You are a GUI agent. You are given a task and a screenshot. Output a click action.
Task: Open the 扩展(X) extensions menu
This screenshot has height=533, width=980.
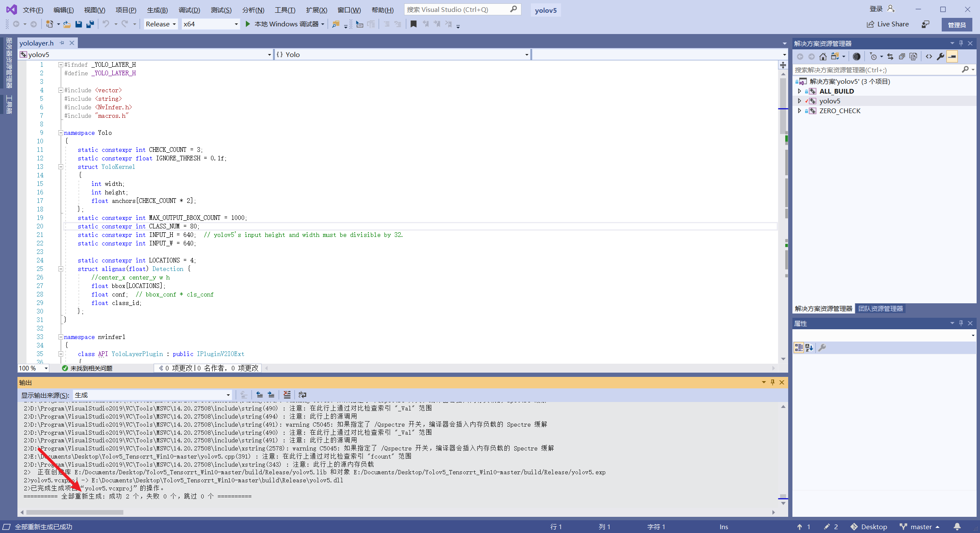[316, 10]
